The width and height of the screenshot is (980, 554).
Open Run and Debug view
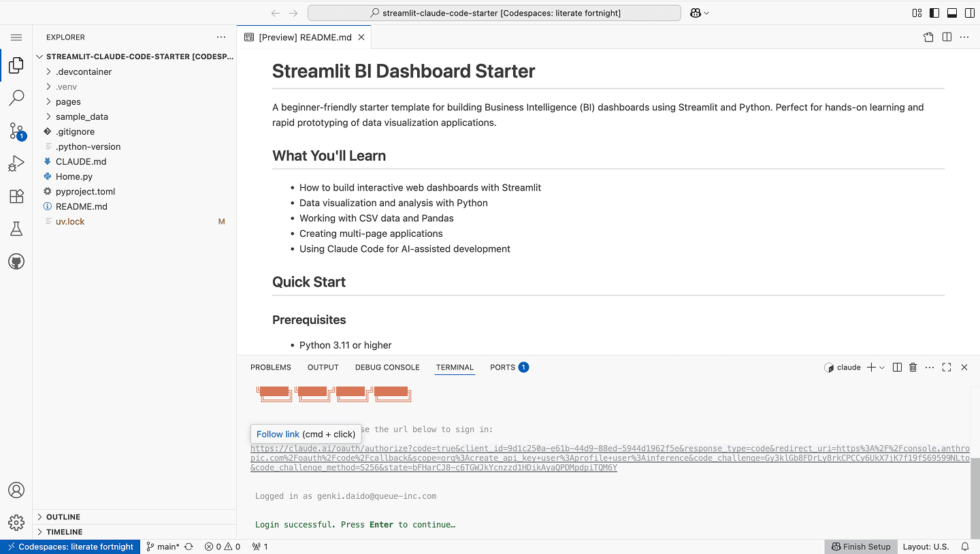click(16, 164)
